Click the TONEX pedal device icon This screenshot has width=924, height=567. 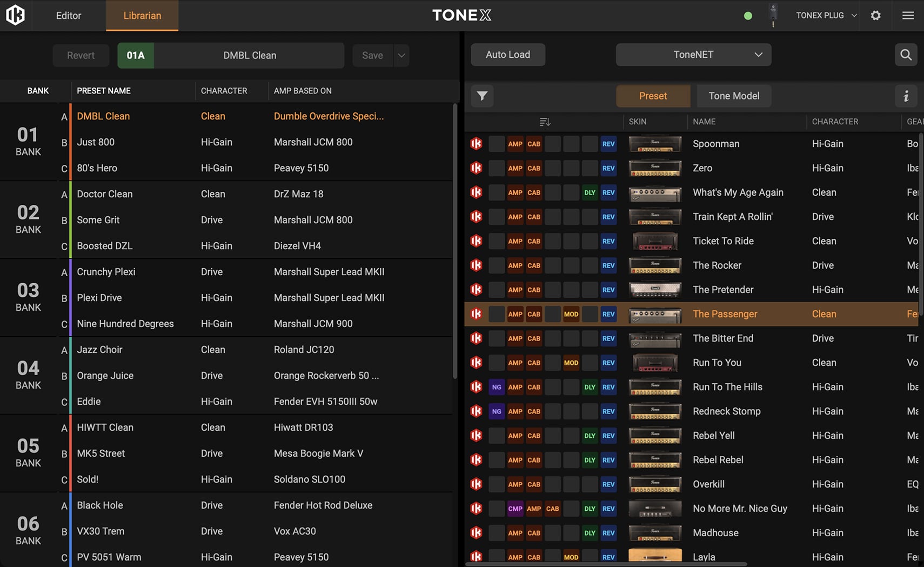(x=773, y=15)
